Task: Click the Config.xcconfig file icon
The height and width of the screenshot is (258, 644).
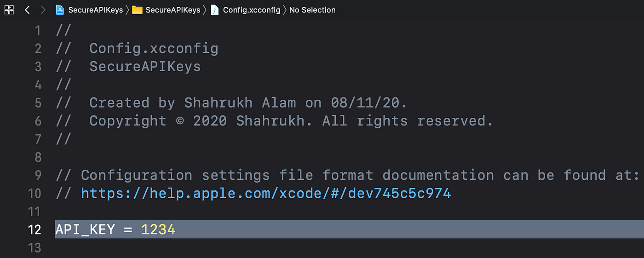Action: (214, 10)
